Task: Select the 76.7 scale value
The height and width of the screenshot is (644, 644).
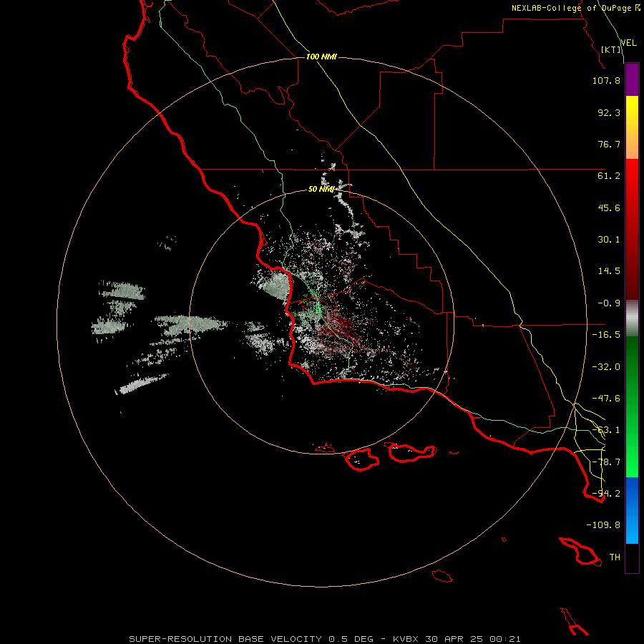Action: (x=609, y=144)
